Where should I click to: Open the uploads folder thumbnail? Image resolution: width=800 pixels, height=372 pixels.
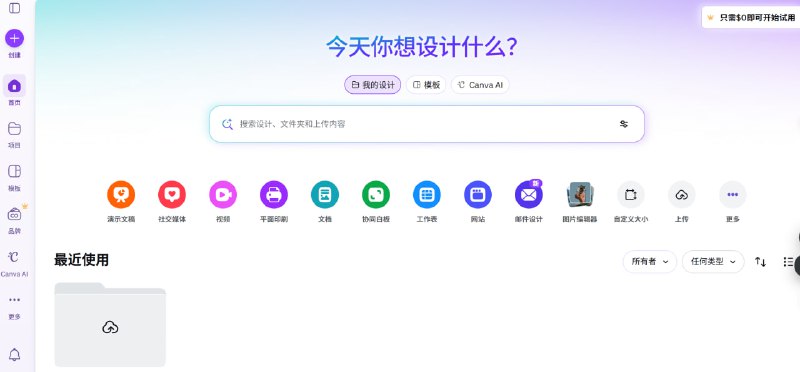tap(110, 325)
